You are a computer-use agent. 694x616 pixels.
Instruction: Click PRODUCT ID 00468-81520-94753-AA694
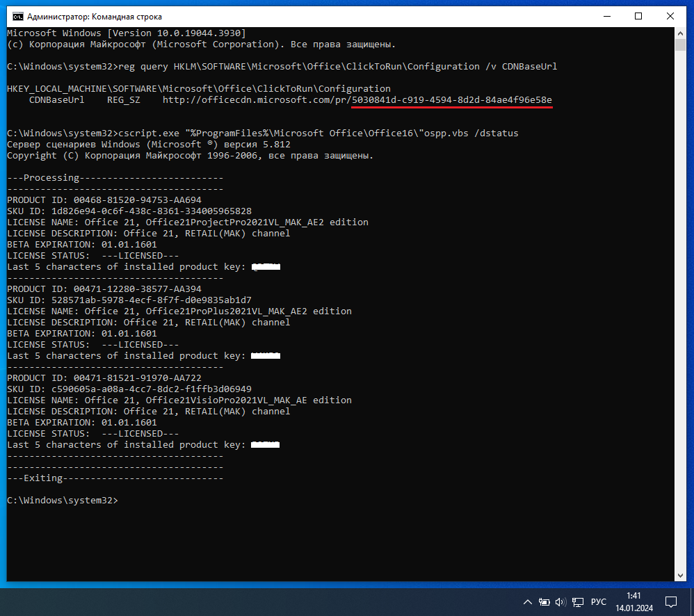coord(104,200)
